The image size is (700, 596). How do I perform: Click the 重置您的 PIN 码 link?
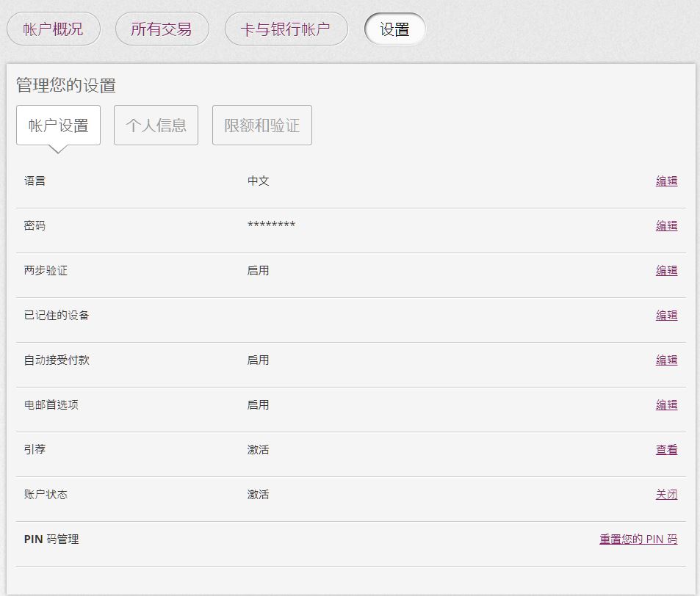pos(638,539)
